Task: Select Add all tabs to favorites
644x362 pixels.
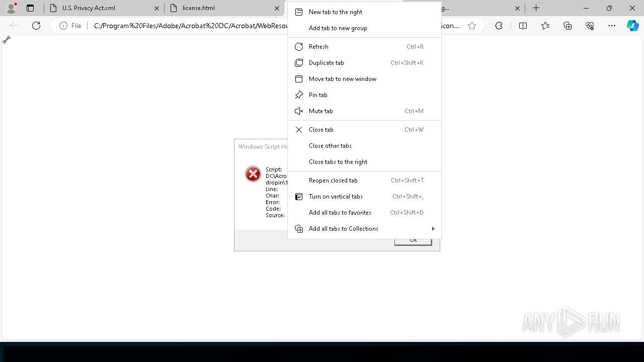Action: pos(364,213)
